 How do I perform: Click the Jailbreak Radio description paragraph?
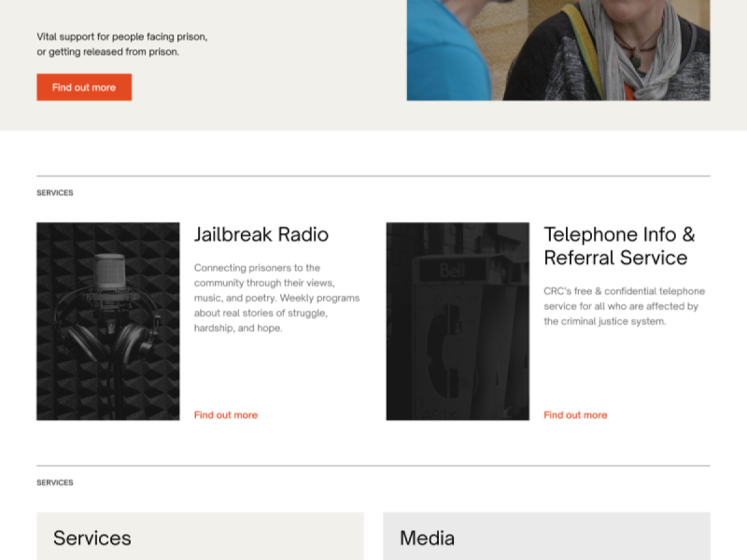(276, 298)
